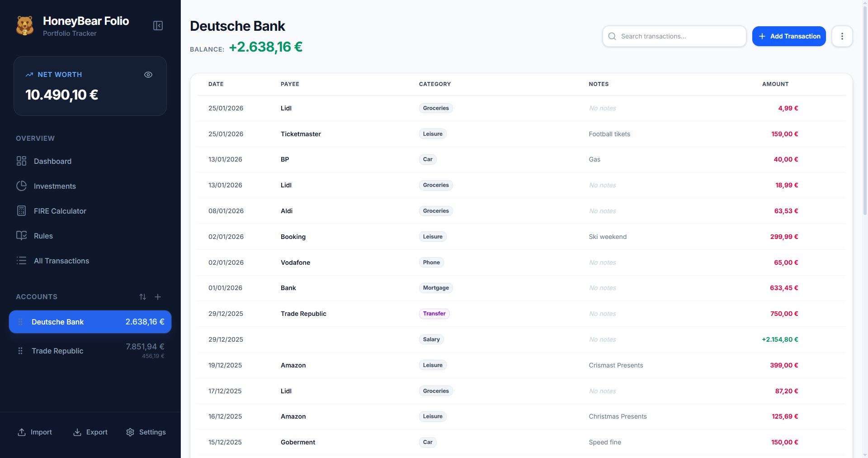
Task: Add a new account with plus icon
Action: tap(158, 297)
